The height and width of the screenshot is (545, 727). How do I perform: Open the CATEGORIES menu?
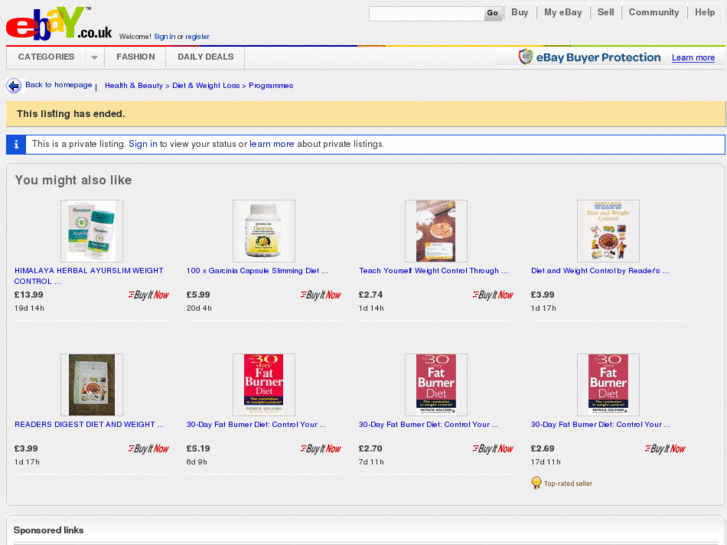click(46, 57)
